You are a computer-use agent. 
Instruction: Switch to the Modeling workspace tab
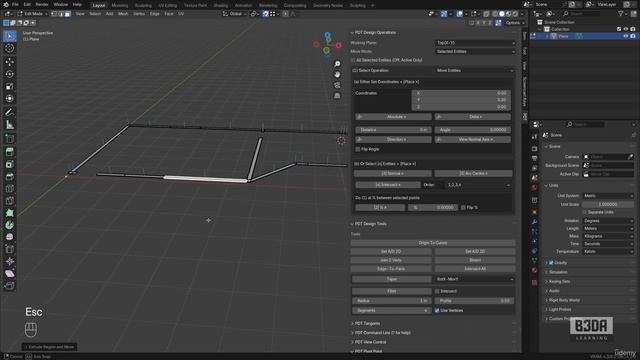[x=120, y=5]
